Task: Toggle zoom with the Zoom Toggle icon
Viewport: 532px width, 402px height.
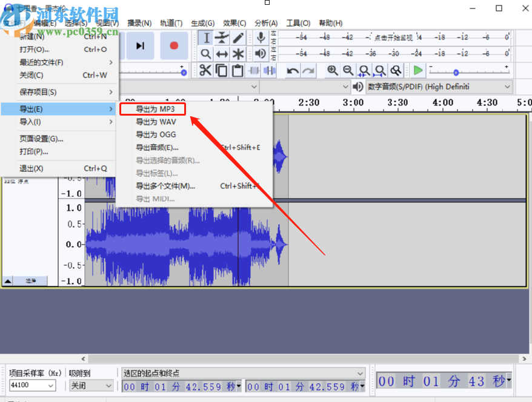Action: click(396, 71)
